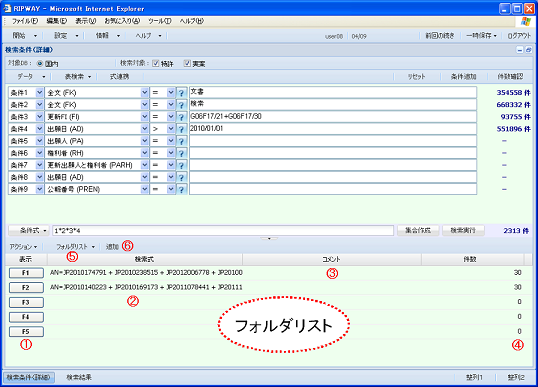Open operator dropdown in 条件4 row

click(171, 129)
